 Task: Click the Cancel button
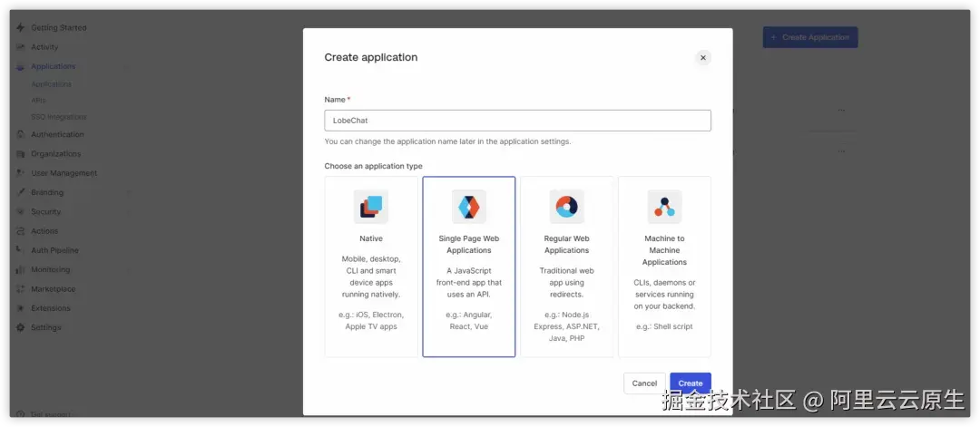[644, 383]
